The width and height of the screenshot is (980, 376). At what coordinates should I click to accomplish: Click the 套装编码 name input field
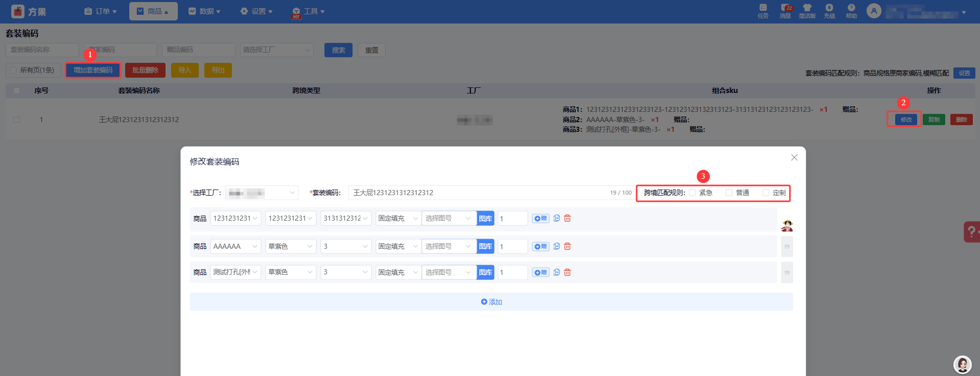tap(478, 193)
